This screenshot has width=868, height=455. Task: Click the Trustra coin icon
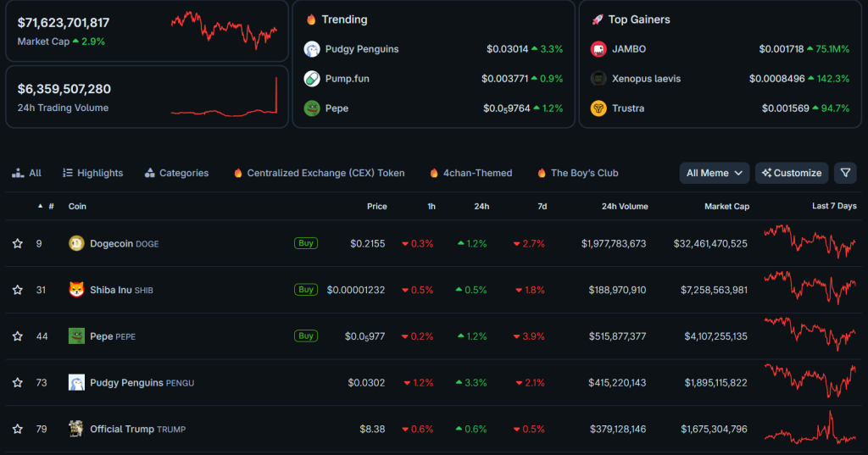598,108
